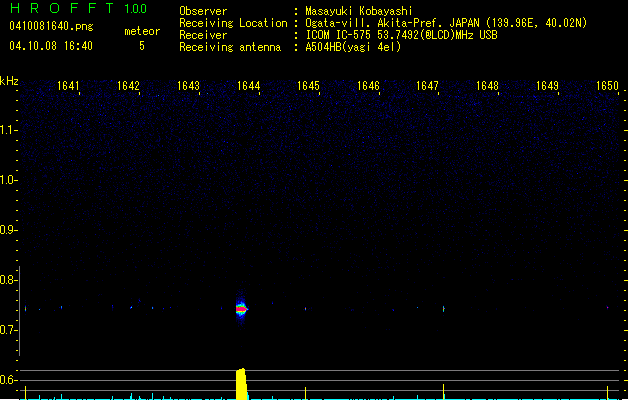Click the timestamp 04.10.08 16:40

tap(51, 46)
